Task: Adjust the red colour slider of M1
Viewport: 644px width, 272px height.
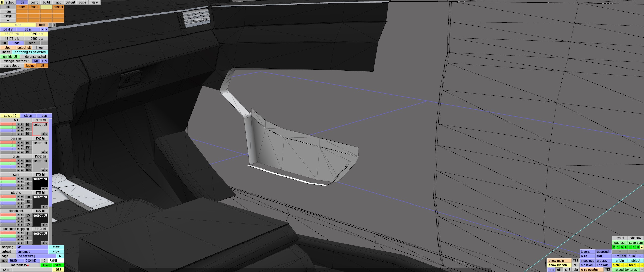Action: 8,124
